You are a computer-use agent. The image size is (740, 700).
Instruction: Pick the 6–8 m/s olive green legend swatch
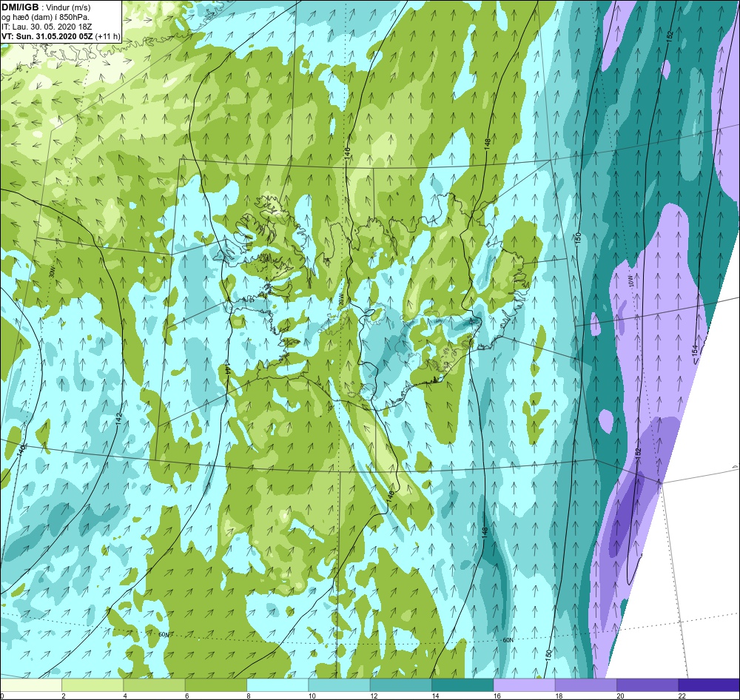[x=216, y=685]
